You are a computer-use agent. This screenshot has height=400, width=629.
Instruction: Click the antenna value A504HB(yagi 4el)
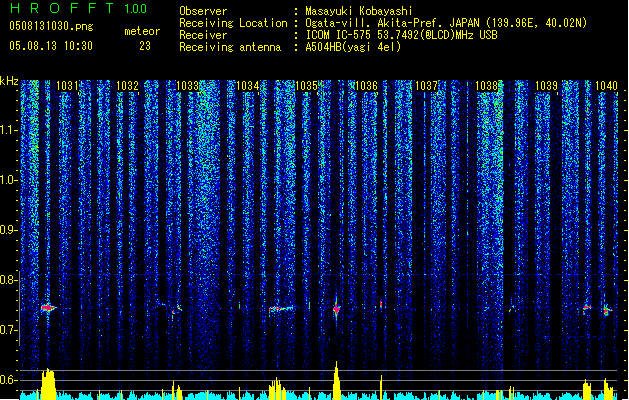(x=353, y=47)
